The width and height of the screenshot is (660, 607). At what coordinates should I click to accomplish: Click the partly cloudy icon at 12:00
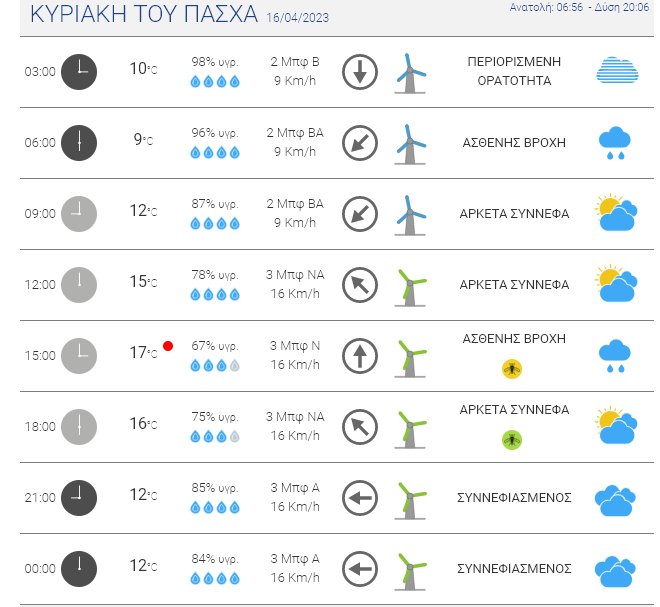[616, 283]
